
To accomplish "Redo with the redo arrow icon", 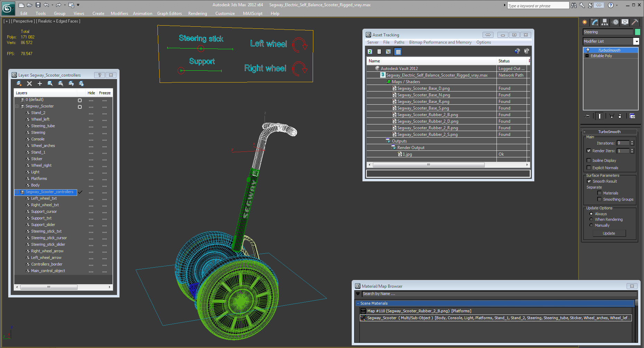I will [x=59, y=5].
